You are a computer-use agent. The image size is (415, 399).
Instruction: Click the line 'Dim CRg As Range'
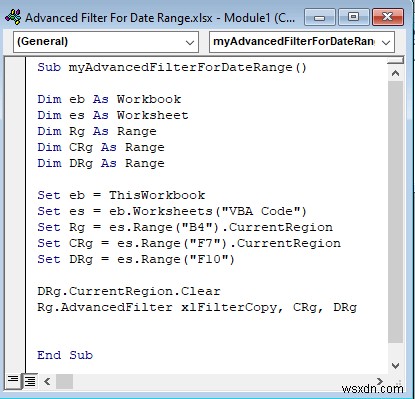[x=101, y=147]
